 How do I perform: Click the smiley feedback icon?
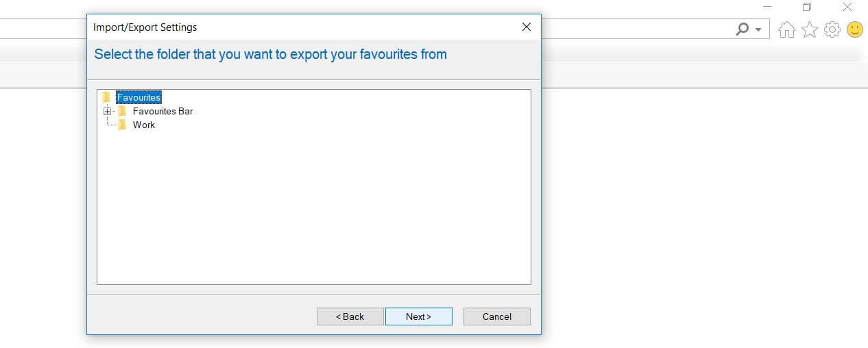[x=854, y=29]
